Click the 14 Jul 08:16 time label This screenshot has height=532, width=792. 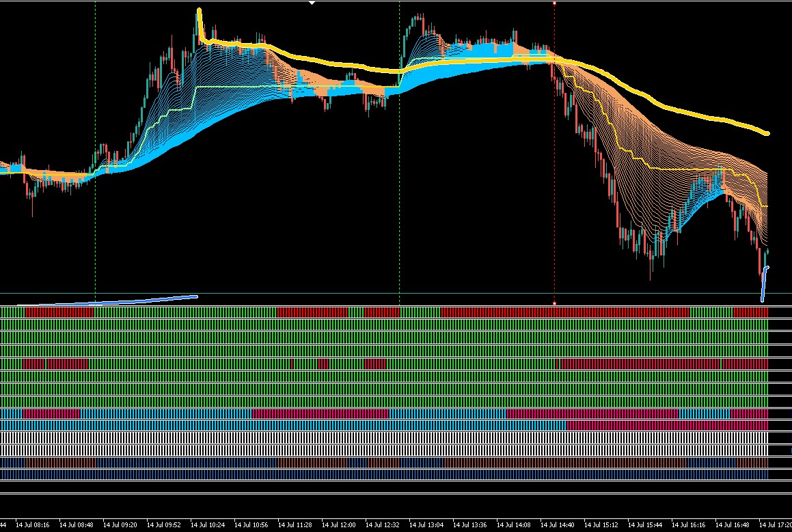click(x=33, y=525)
